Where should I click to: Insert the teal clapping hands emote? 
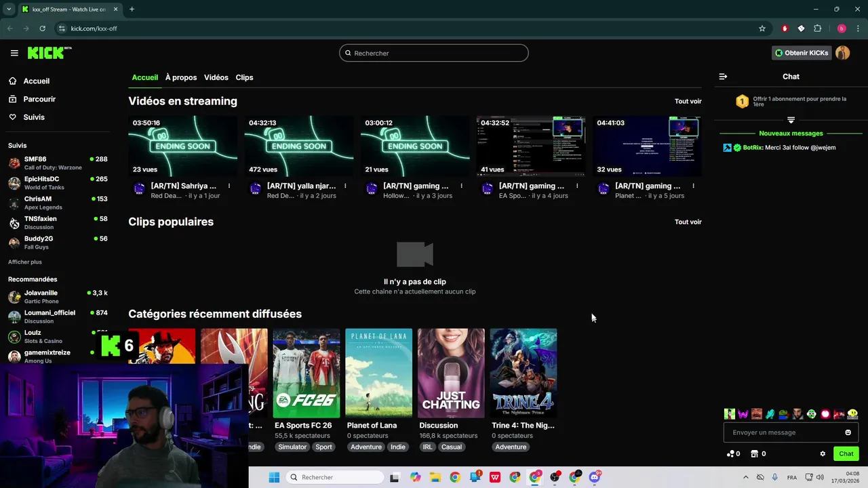[x=770, y=414]
